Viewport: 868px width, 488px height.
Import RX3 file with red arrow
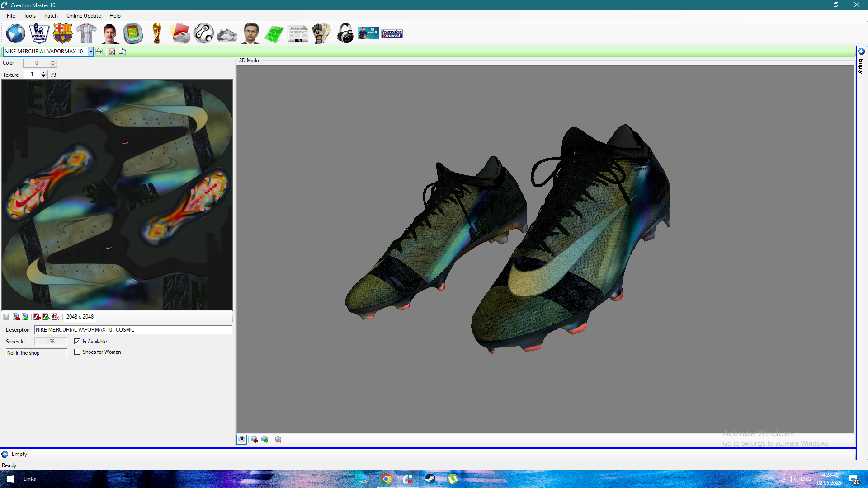(37, 317)
